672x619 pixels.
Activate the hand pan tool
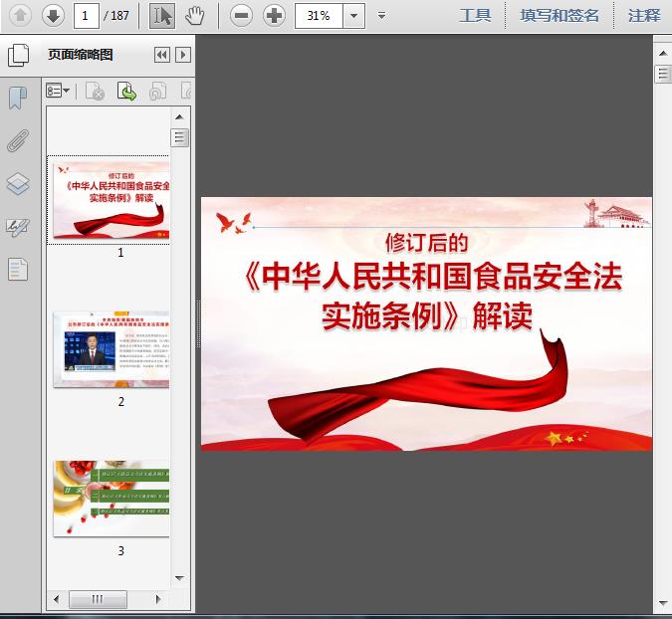[x=194, y=16]
